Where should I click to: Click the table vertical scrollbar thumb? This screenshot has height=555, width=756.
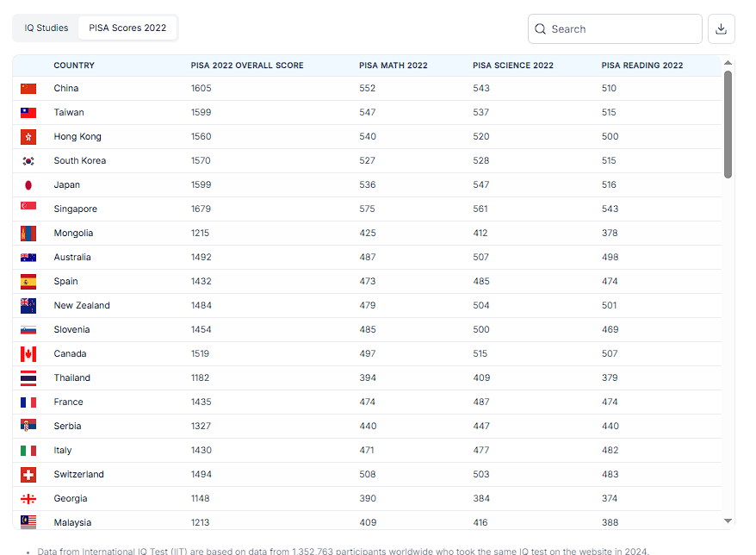click(728, 124)
